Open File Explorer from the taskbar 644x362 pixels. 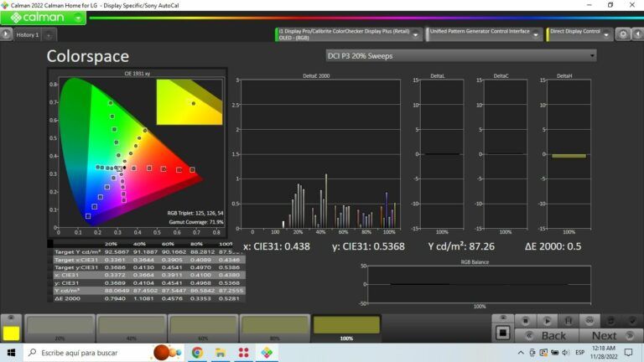tap(220, 353)
